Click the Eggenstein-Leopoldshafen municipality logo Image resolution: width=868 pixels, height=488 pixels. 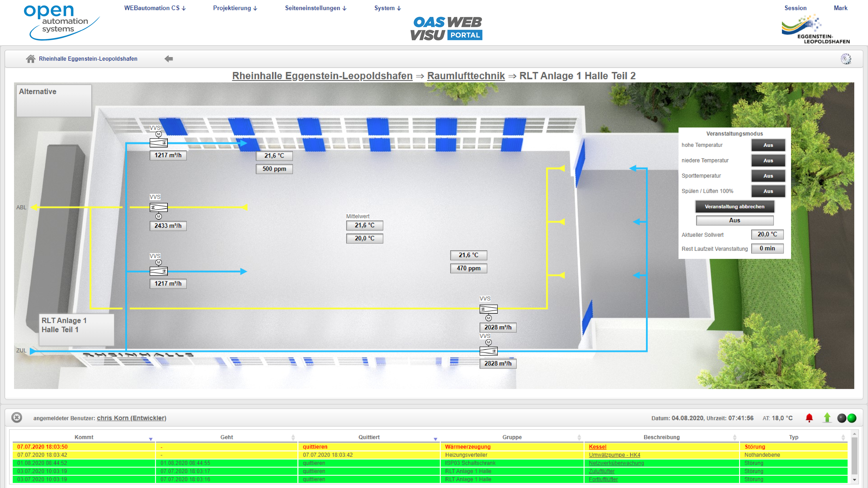click(815, 29)
